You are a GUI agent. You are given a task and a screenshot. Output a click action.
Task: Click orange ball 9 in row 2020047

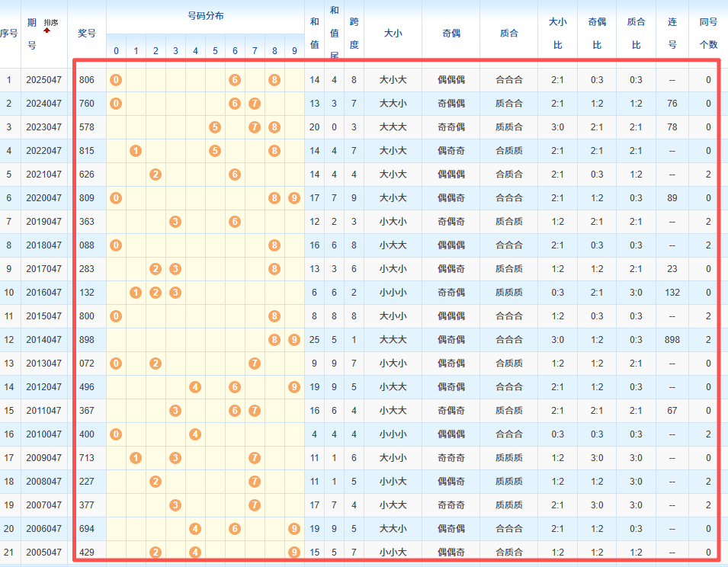point(294,198)
